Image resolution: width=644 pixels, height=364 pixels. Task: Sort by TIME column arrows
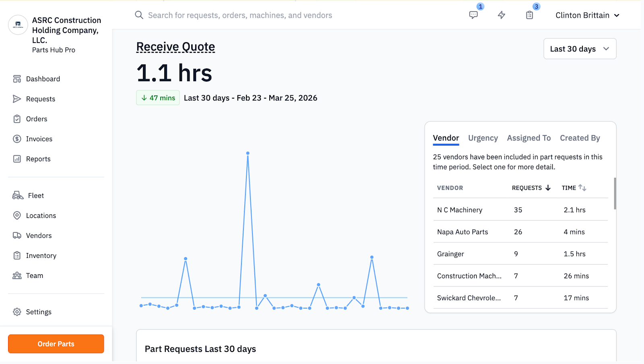tap(582, 188)
